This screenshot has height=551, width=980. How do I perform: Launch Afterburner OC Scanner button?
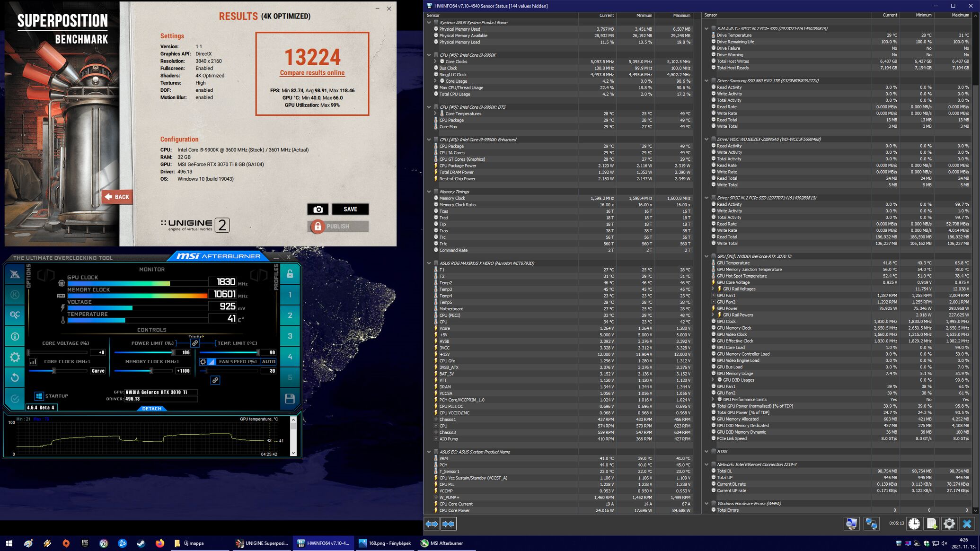tap(15, 315)
